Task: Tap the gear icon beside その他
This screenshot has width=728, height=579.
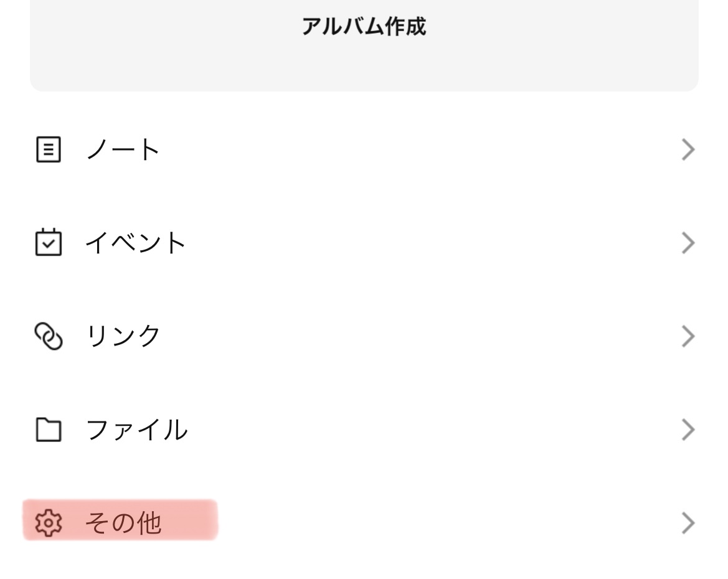Action: [49, 523]
